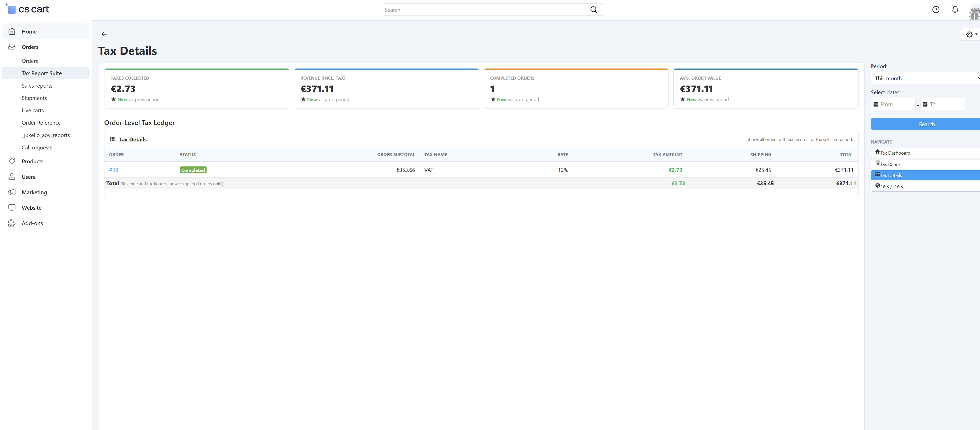Click the back arrow above Tax Details

104,34
